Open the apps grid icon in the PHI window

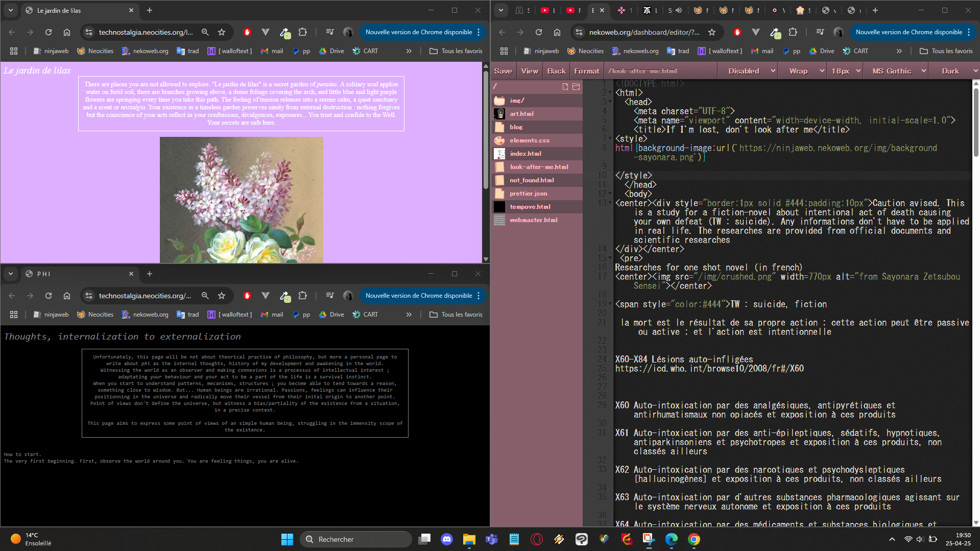pos(14,315)
